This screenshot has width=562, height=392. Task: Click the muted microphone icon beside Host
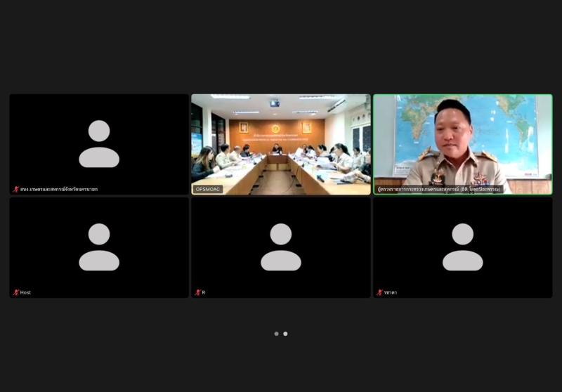click(15, 292)
